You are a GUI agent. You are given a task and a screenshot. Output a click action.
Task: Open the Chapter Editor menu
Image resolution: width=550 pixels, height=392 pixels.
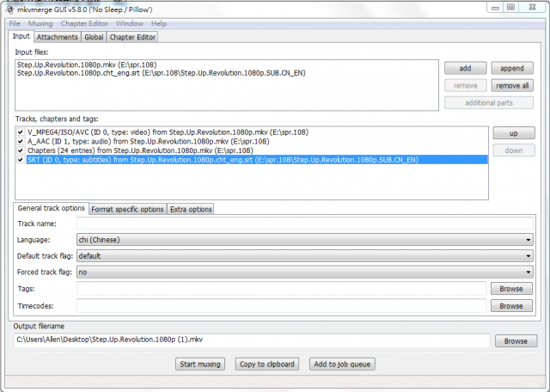click(x=84, y=23)
